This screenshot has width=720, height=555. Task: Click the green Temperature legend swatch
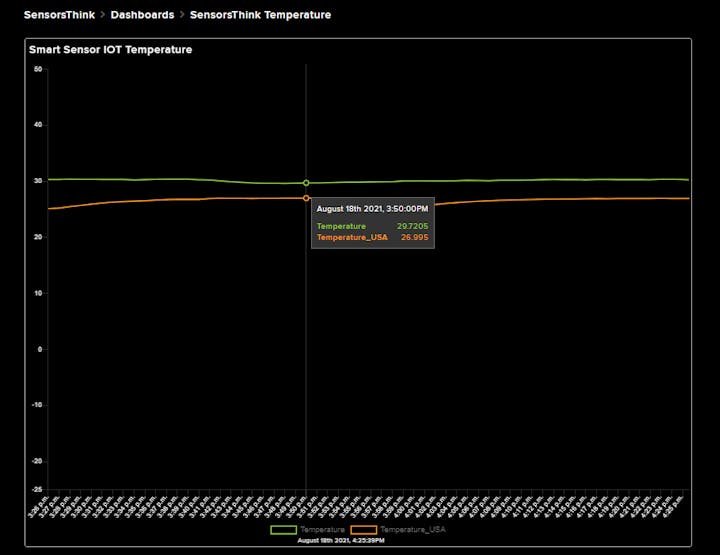tap(284, 529)
